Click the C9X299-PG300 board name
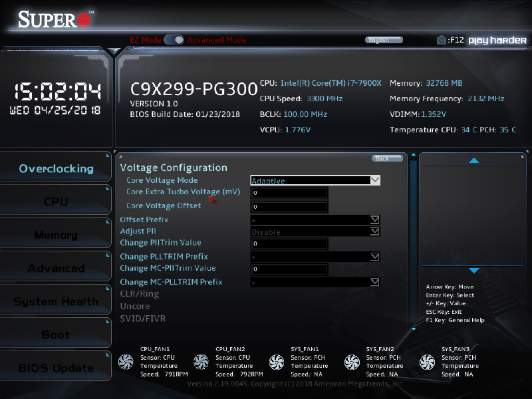Image resolution: width=532 pixels, height=399 pixels. coord(194,89)
